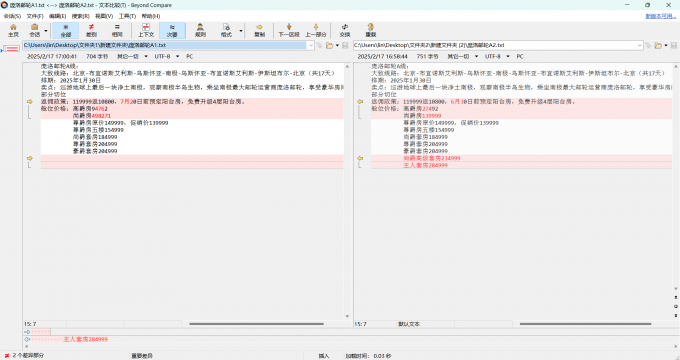Viewport: 680px width, 360px height.
Task: Open the 格式 file format settings
Action: (226, 30)
